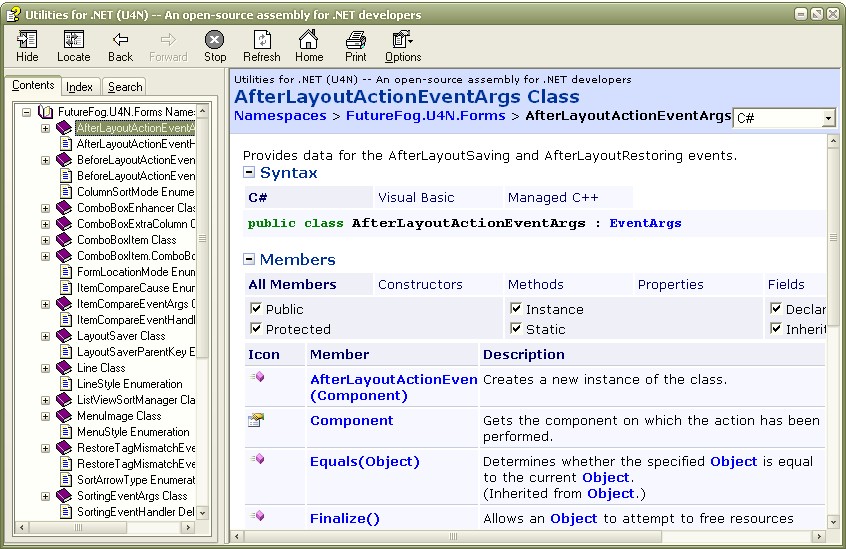Expand the MenuImage Class tree node
The image size is (846, 549).
tap(45, 416)
